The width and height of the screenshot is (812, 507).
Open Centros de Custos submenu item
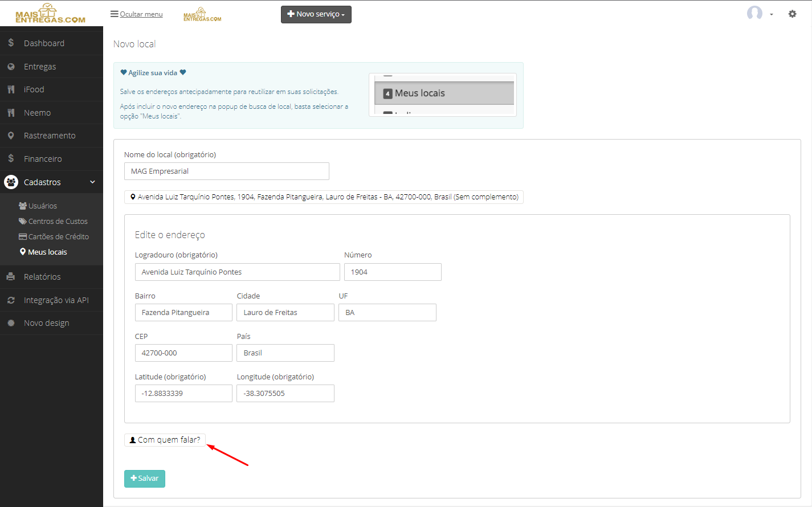coord(53,221)
